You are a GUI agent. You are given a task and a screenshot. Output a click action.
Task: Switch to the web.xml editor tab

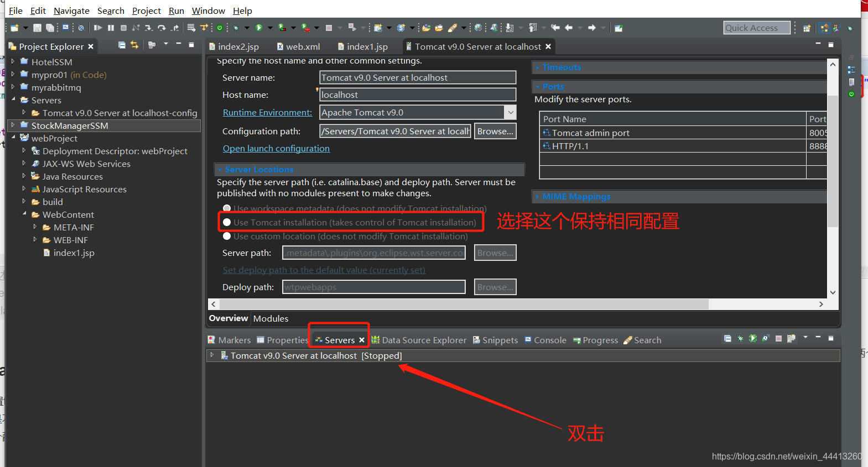(298, 46)
